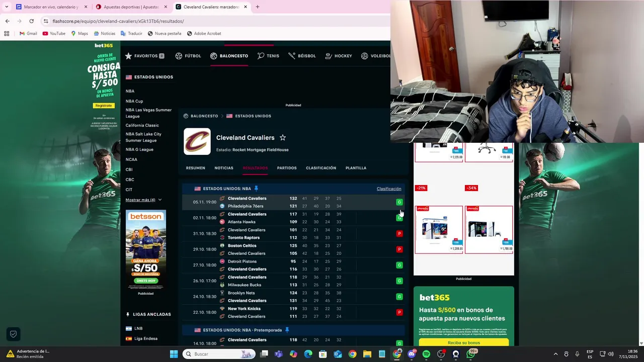The width and height of the screenshot is (644, 362).
Task: Open NBA league in sidebar
Action: pyautogui.click(x=130, y=91)
